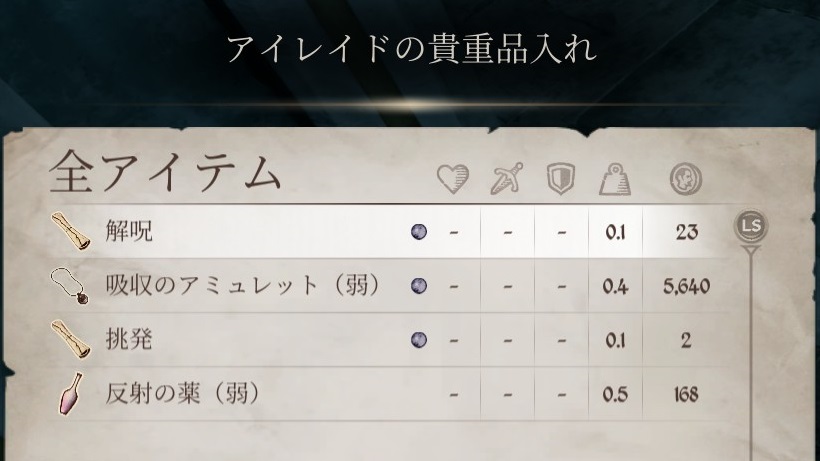Click the 全アイテム category header
This screenshot has width=820, height=461.
point(165,172)
